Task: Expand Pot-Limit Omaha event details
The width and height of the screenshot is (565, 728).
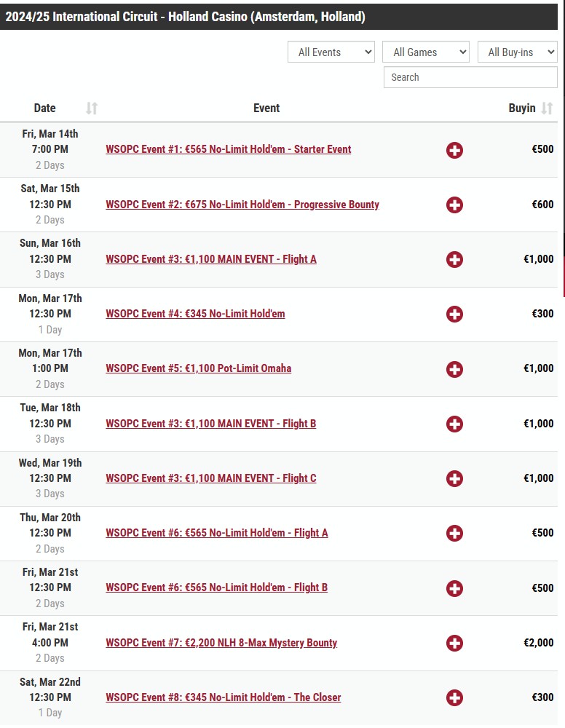Action: 454,369
